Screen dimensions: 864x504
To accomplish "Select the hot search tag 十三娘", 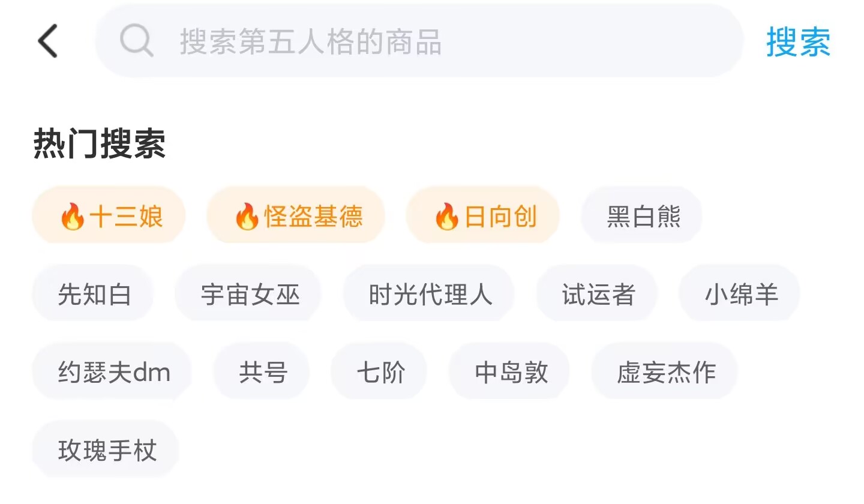I will click(109, 215).
